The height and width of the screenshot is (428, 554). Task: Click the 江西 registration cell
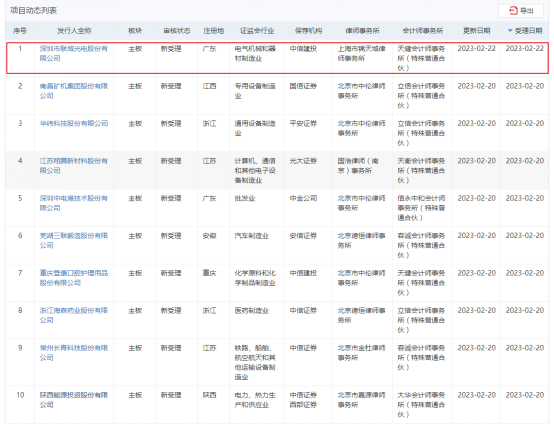209,86
